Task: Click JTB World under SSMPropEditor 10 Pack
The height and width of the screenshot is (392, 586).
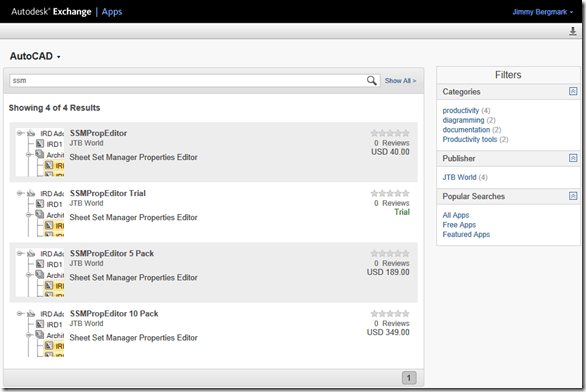Action: click(86, 324)
